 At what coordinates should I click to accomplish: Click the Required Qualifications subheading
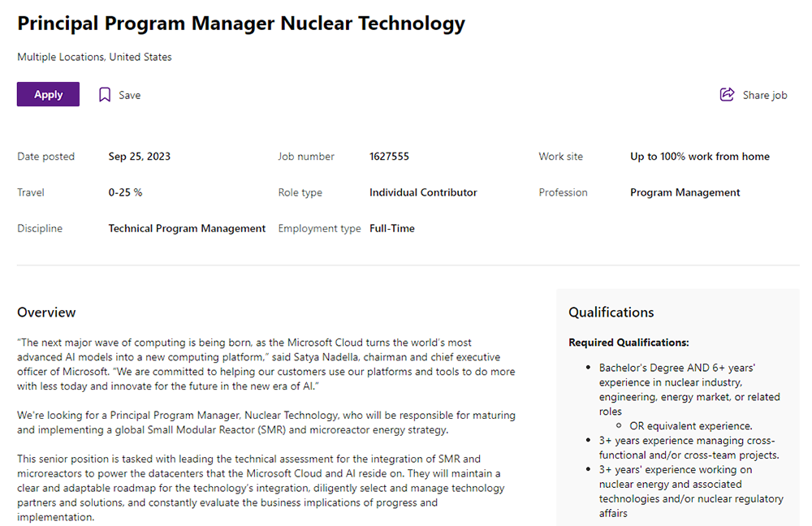pyautogui.click(x=628, y=343)
